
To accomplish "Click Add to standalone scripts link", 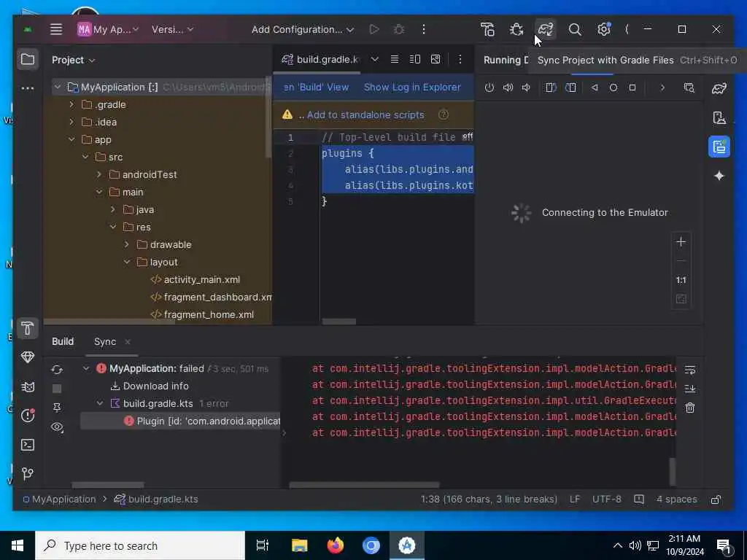I will point(365,115).
